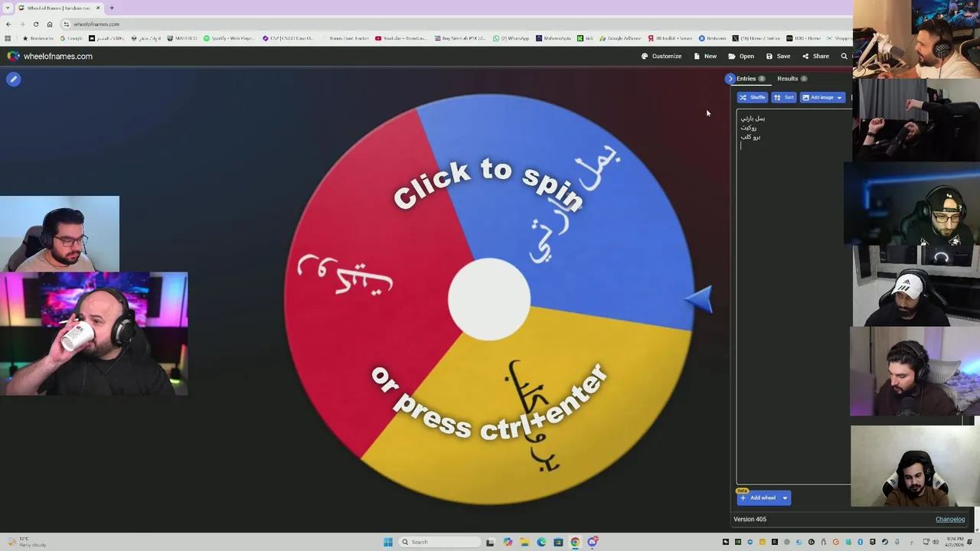Reload the browser page
This screenshot has height=551, width=980.
[35, 24]
